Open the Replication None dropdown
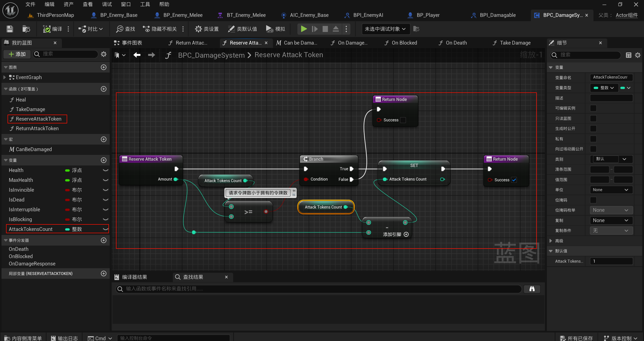This screenshot has height=341, width=644. click(611, 220)
